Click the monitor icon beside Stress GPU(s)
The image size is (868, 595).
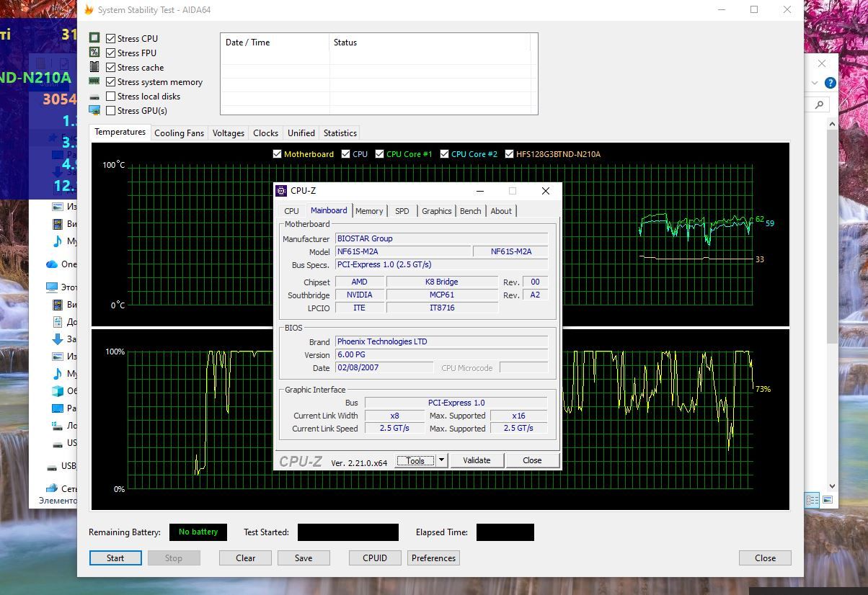94,110
